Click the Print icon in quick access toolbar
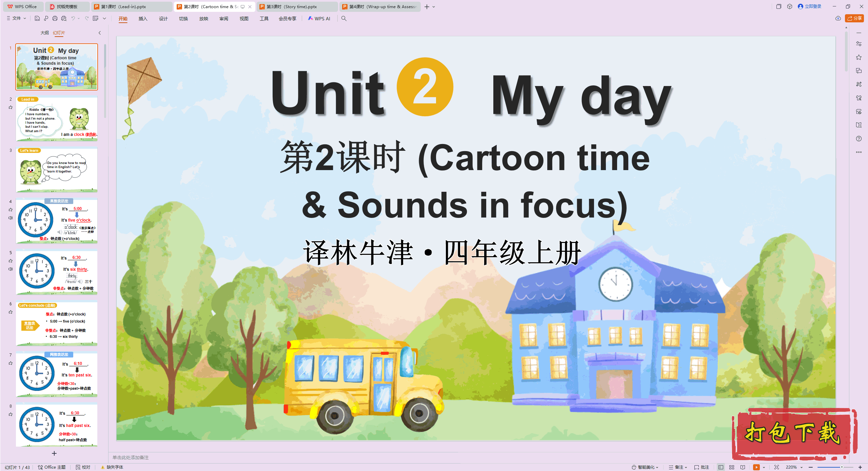 tap(55, 19)
